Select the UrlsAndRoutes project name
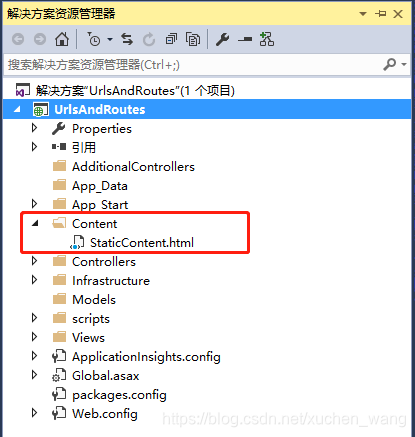415x437 pixels. [100, 109]
